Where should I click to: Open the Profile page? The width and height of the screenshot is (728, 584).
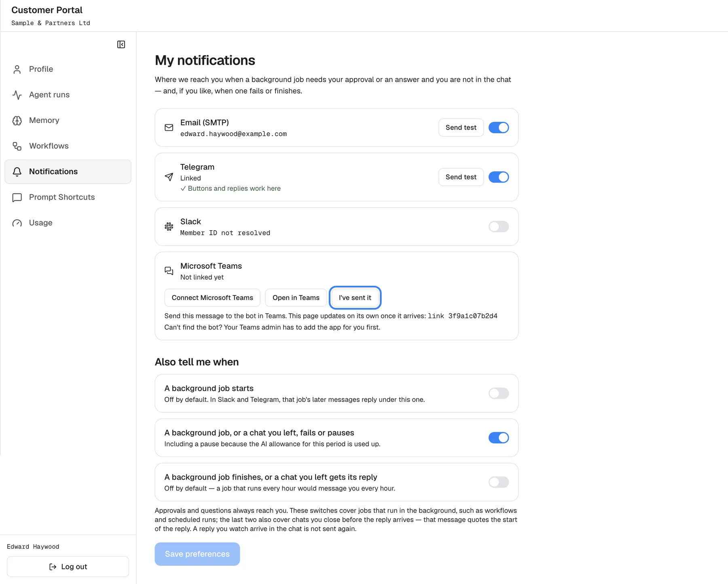(x=68, y=69)
